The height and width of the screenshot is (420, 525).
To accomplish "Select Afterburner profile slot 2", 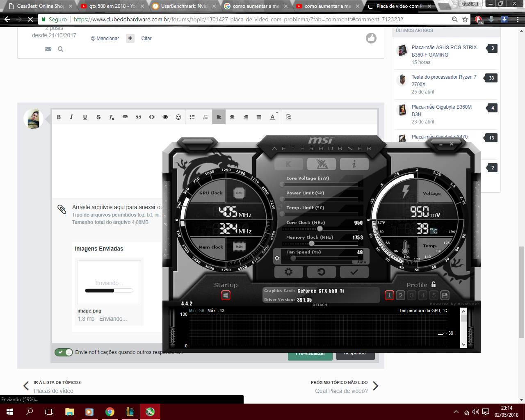I will click(401, 295).
